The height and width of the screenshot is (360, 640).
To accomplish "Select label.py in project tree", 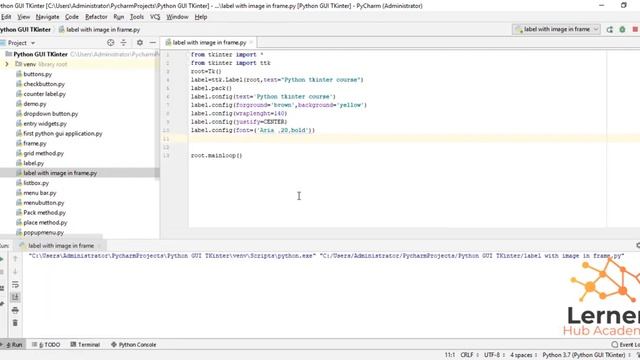I will pos(33,163).
